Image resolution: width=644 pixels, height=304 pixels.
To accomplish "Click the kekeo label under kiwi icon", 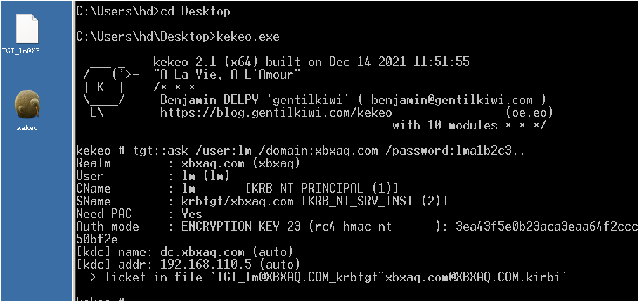I will point(27,127).
